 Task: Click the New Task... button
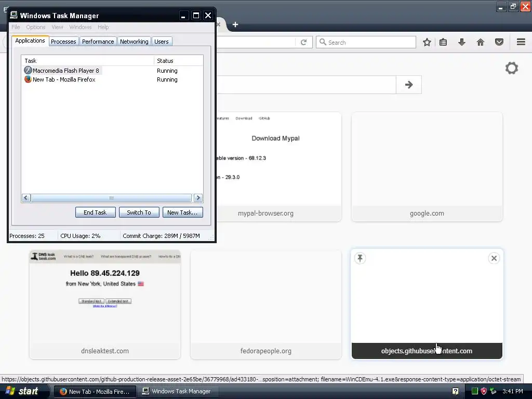pyautogui.click(x=182, y=212)
